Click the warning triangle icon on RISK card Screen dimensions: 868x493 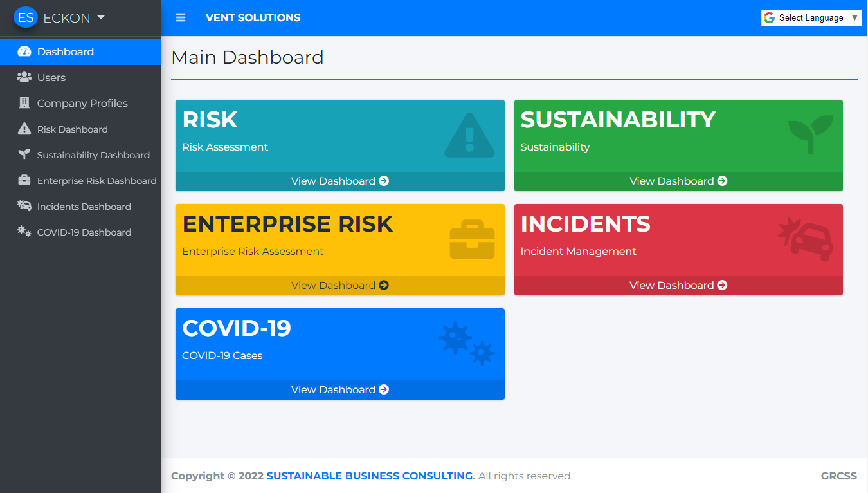[x=469, y=136]
